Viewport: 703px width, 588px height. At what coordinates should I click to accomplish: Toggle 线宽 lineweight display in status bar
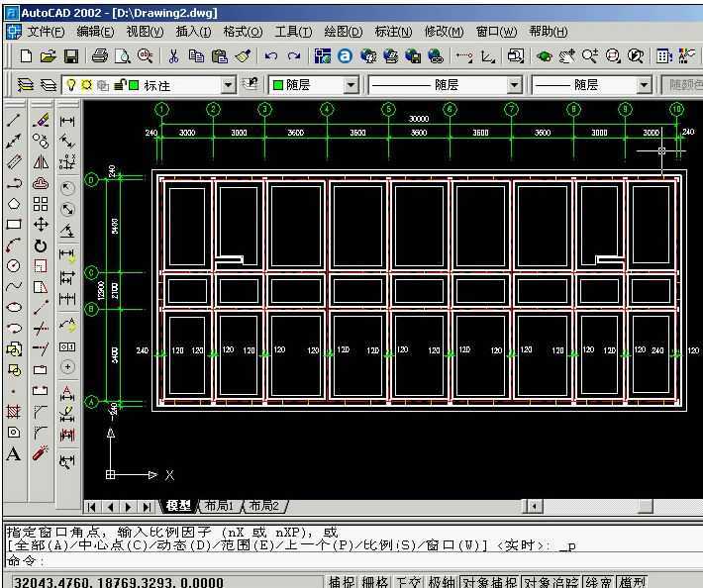coord(598,581)
